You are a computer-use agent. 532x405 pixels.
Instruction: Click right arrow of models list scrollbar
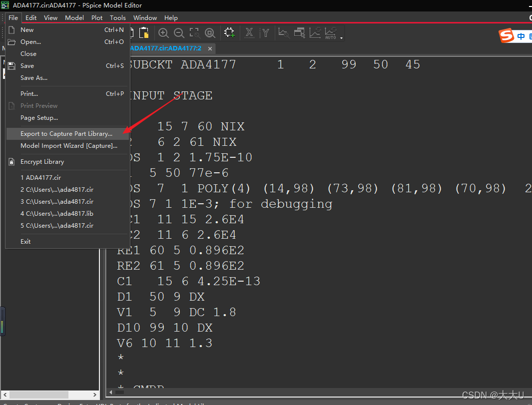point(94,395)
